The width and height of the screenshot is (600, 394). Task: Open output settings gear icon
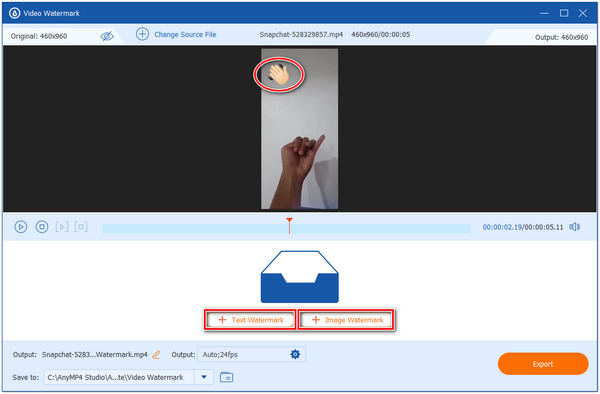pos(295,355)
